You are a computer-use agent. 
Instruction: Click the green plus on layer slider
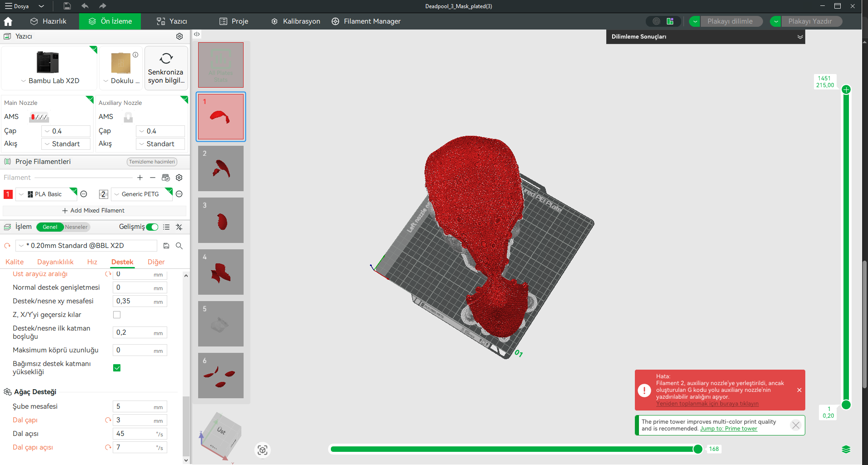[x=846, y=89]
